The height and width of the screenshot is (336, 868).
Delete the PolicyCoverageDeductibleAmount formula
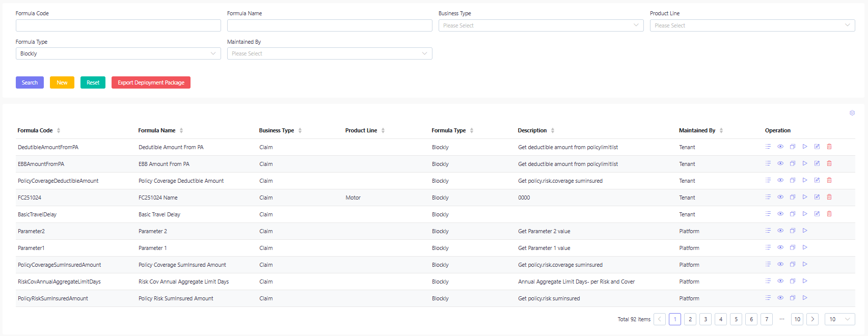[829, 180]
